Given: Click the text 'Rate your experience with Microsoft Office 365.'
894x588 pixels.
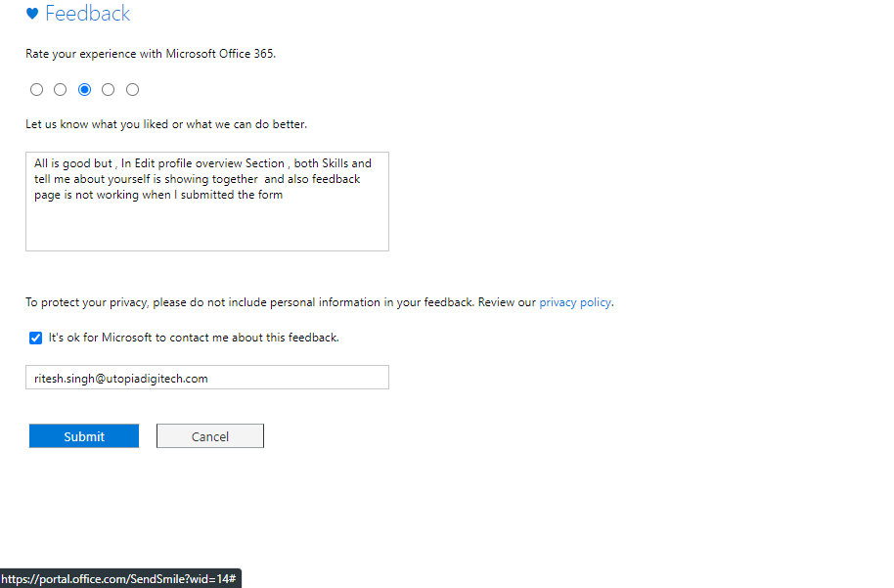Looking at the screenshot, I should click(151, 54).
